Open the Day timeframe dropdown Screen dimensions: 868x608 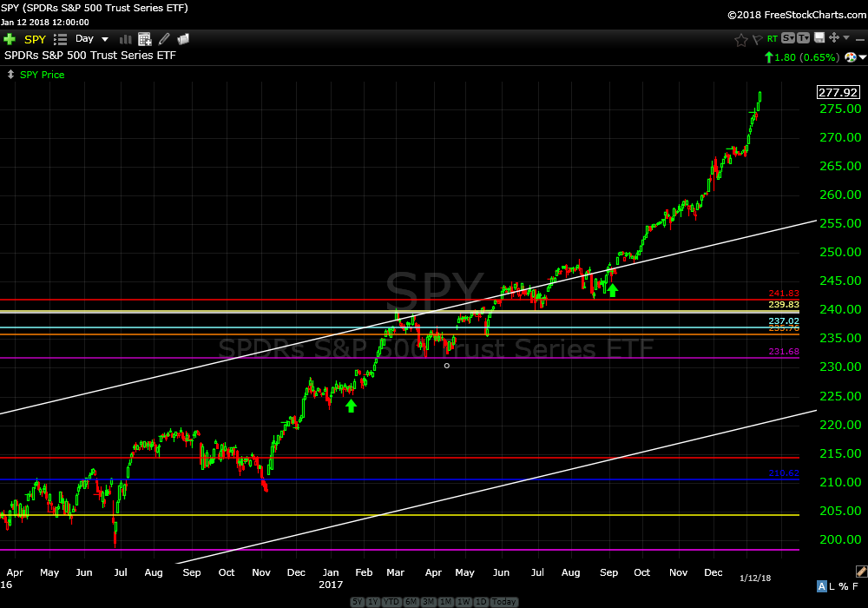(92, 39)
